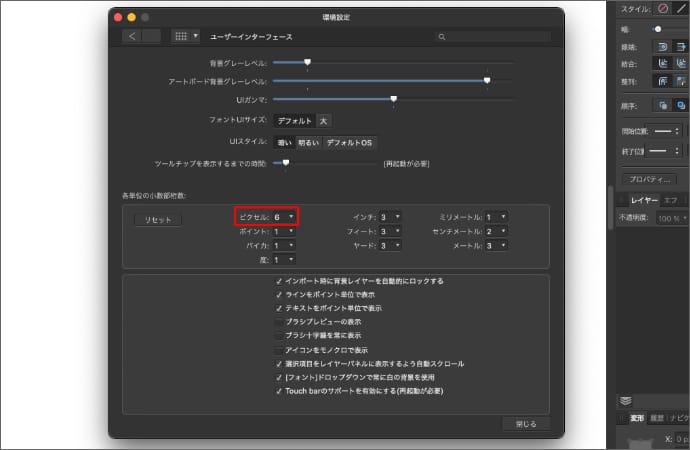Screen dimensions: 690x450
Task: Open the センチメートル decimal places dropdown
Action: 495,231
